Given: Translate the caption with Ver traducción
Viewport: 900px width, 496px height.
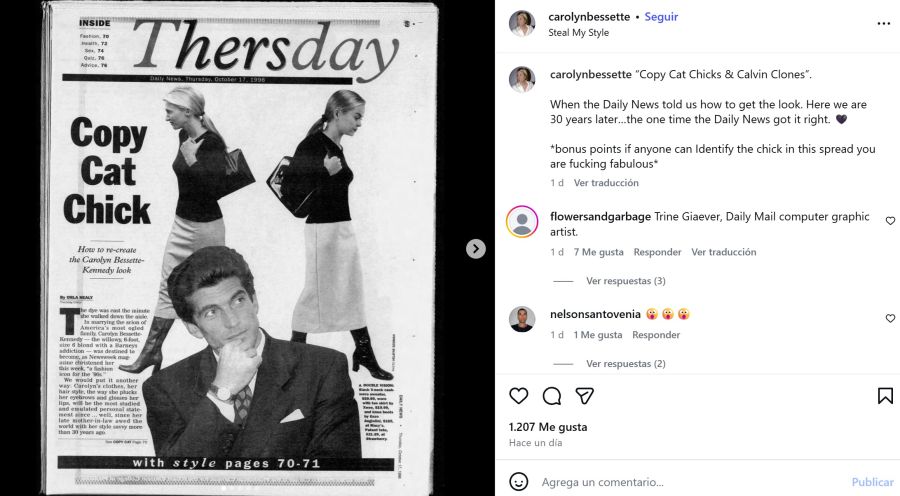Looking at the screenshot, I should pyautogui.click(x=606, y=183).
